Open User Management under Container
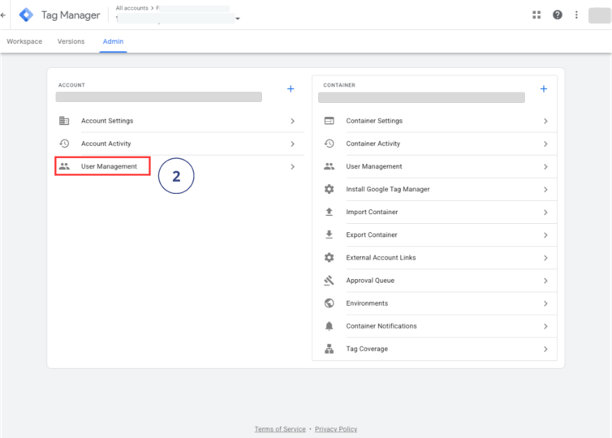612x438 pixels. 374,166
